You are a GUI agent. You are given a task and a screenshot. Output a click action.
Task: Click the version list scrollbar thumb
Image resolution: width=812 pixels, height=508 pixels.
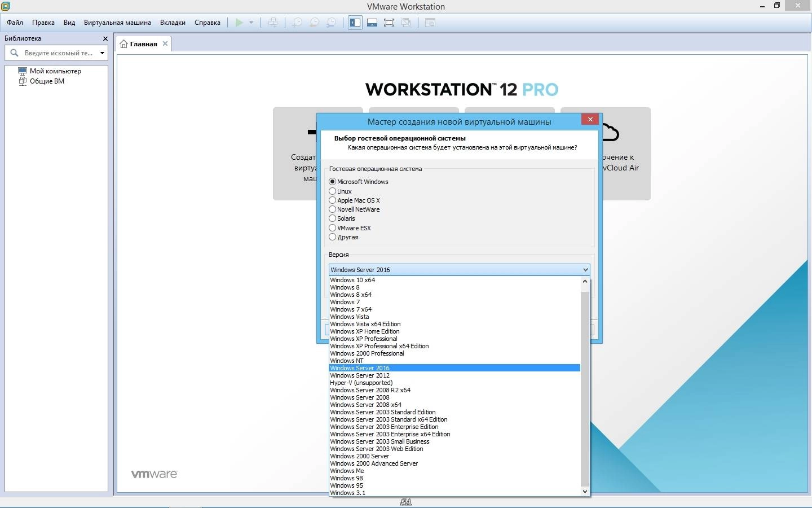click(x=585, y=389)
